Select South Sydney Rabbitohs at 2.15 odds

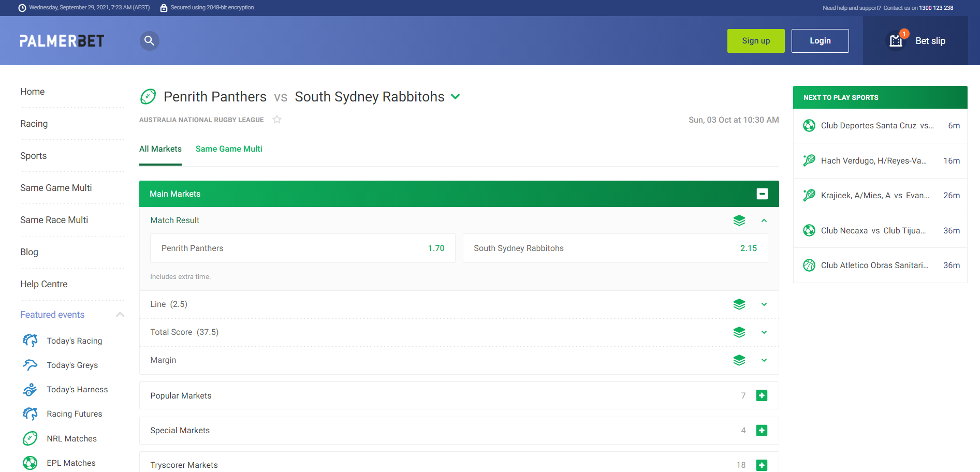pyautogui.click(x=616, y=248)
